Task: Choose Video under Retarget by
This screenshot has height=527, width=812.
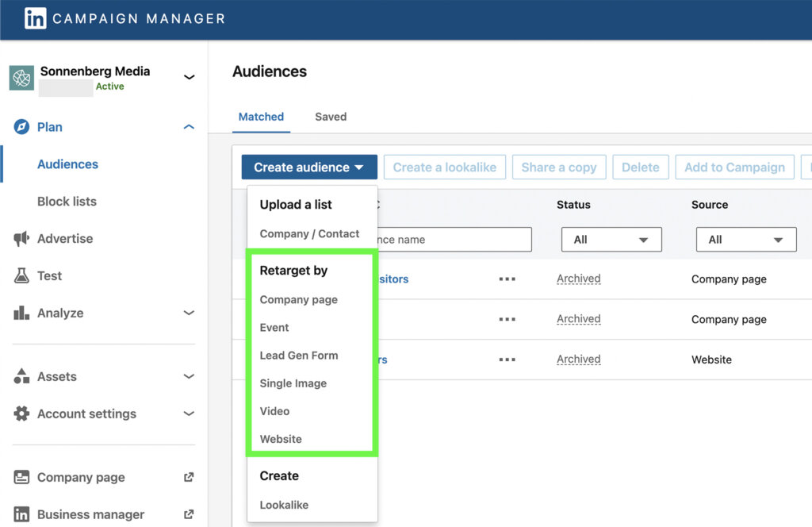Action: (274, 411)
